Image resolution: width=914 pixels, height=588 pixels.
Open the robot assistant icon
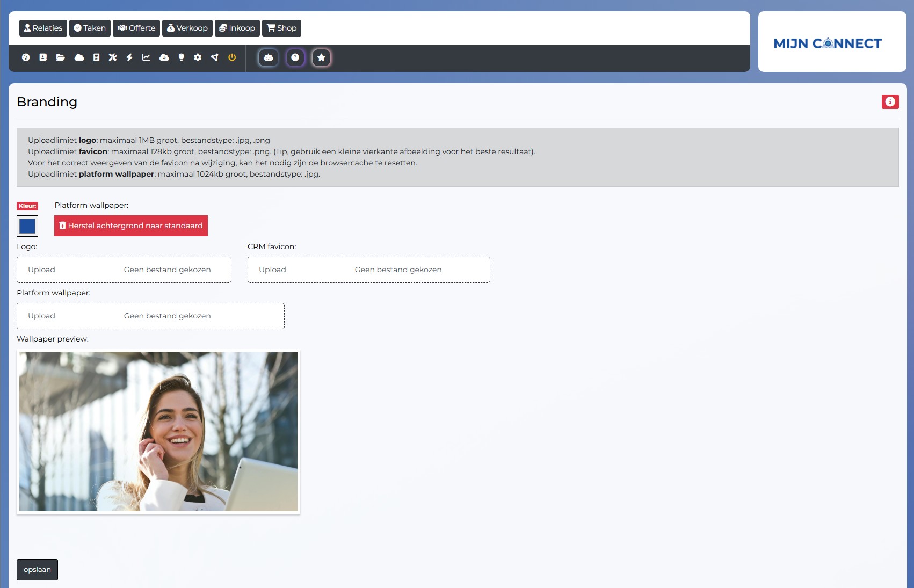pyautogui.click(x=268, y=57)
